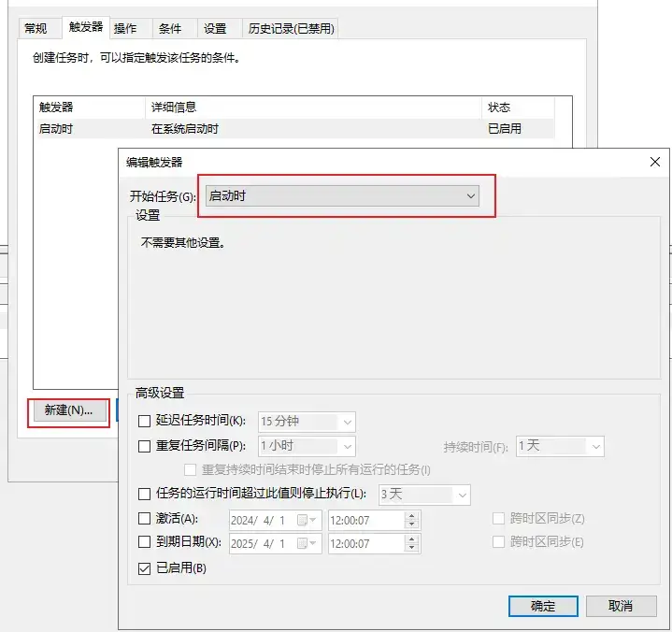672x632 pixels.
Task: Open the 开始任务 dropdown
Action: [342, 196]
